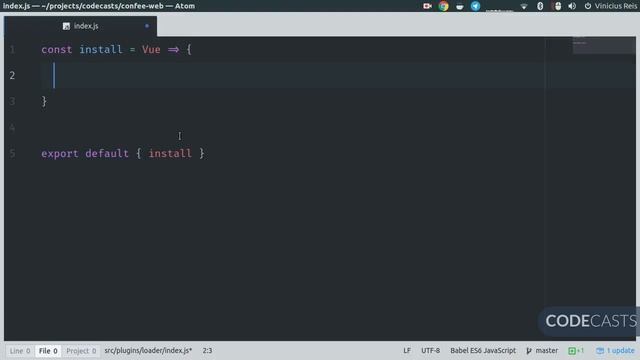Click the git +1 added lines indicator

point(576,351)
